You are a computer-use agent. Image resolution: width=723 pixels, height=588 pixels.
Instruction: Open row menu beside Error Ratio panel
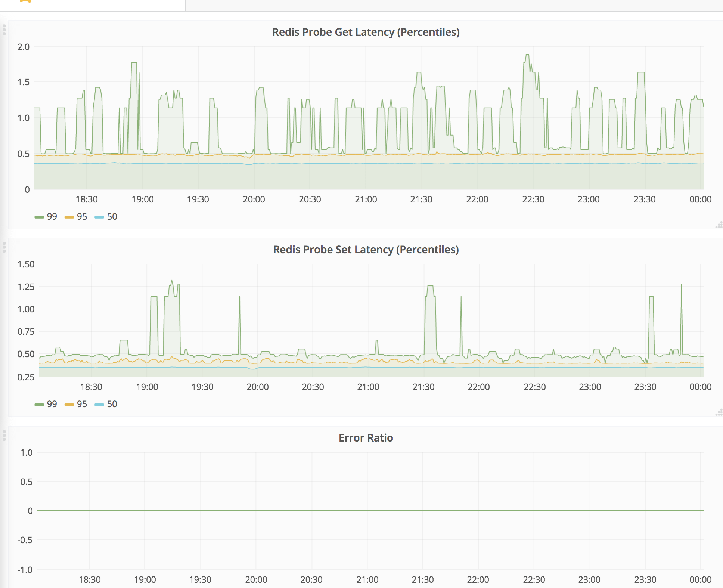pos(4,435)
